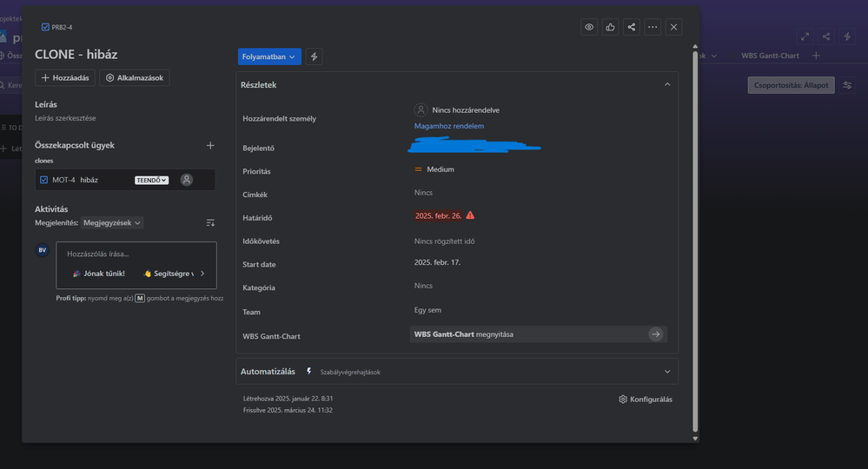
Task: Select the WBS Gantt-Chart tab in background
Action: click(770, 56)
